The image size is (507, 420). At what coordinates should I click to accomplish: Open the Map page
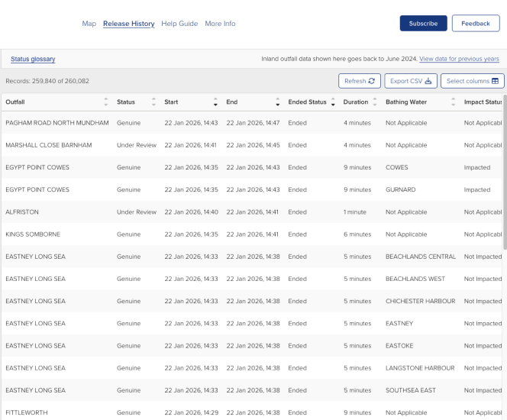89,24
